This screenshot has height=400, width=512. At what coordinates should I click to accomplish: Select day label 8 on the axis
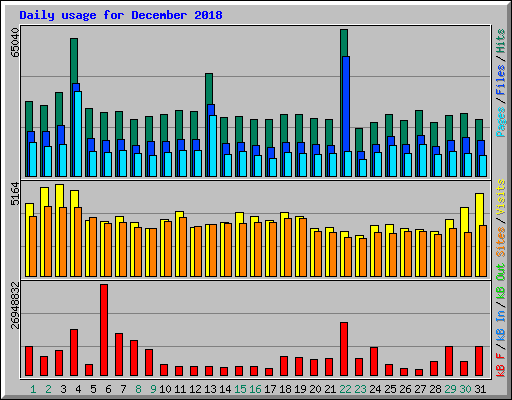(x=138, y=389)
